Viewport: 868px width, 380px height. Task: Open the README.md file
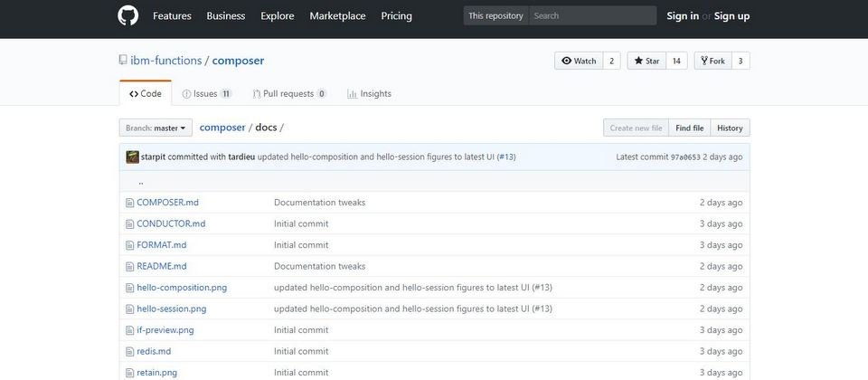pos(162,266)
